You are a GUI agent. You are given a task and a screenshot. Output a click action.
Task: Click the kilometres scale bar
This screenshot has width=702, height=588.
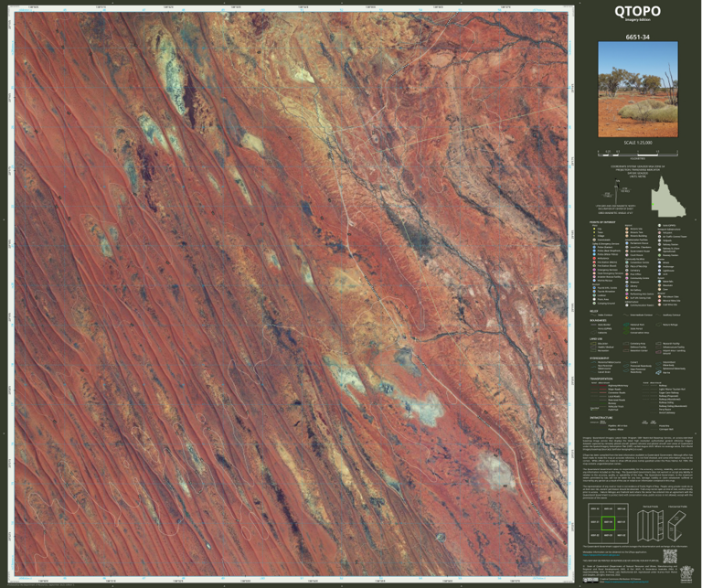pyautogui.click(x=638, y=153)
